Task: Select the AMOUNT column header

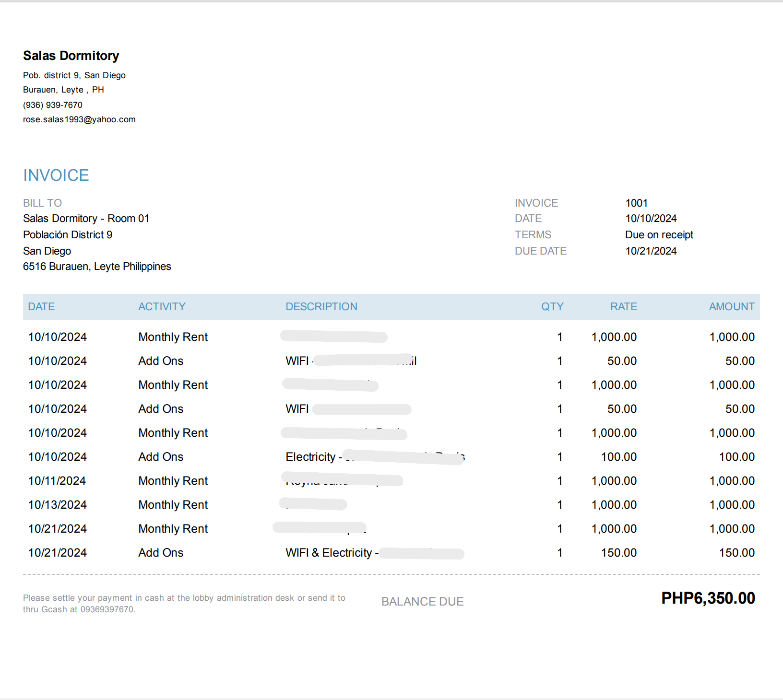Action: (732, 307)
